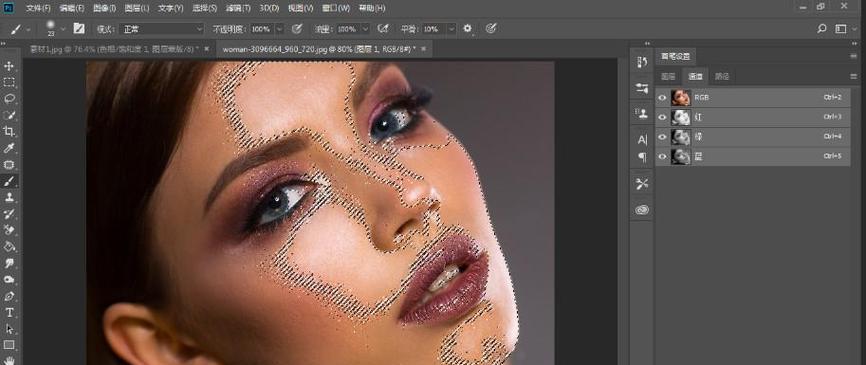The height and width of the screenshot is (365, 866).
Task: Open the 选择(S) Select menu
Action: point(205,9)
